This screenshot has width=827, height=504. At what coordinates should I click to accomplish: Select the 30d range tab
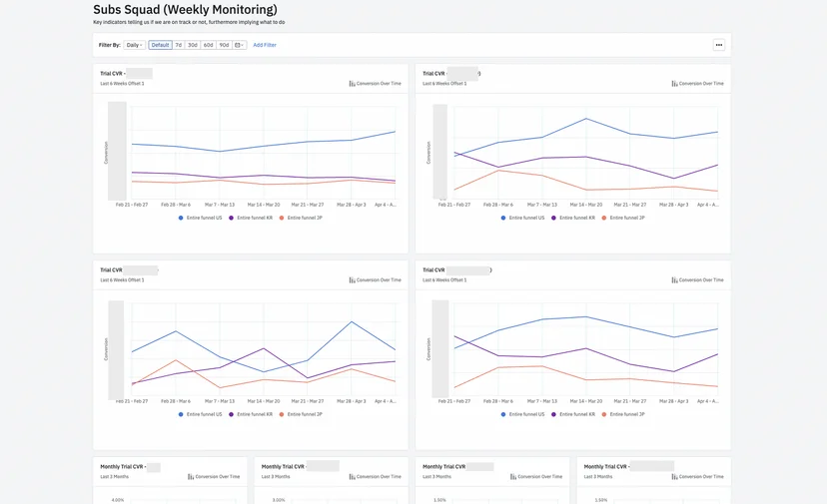tap(193, 45)
